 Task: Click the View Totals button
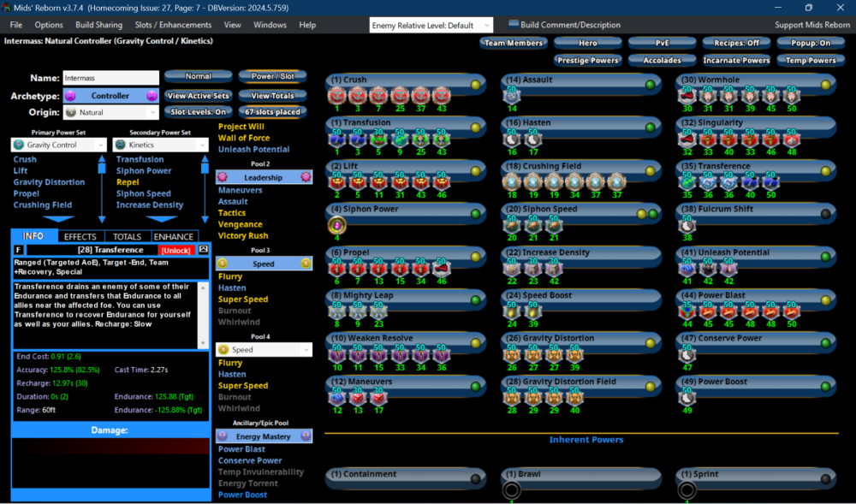272,96
